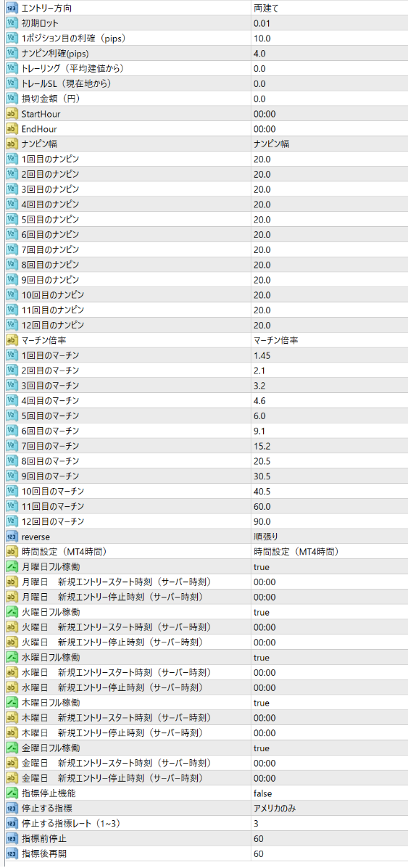Select the 5回目のナンピン row label
This screenshot has height=868, width=408.
pyautogui.click(x=51, y=220)
